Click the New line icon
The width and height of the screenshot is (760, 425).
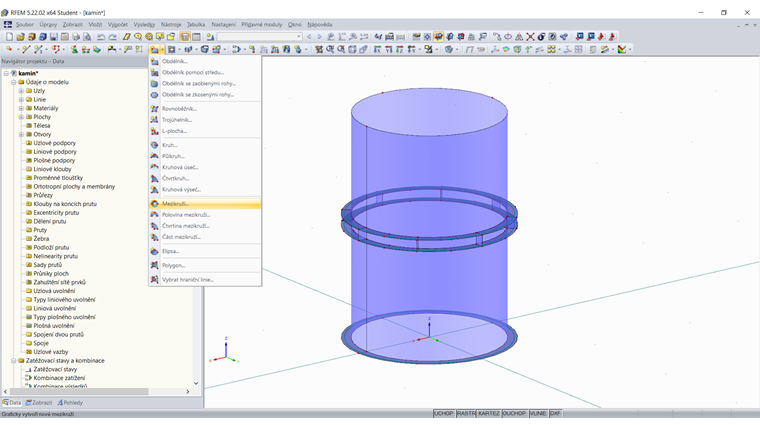click(x=26, y=49)
